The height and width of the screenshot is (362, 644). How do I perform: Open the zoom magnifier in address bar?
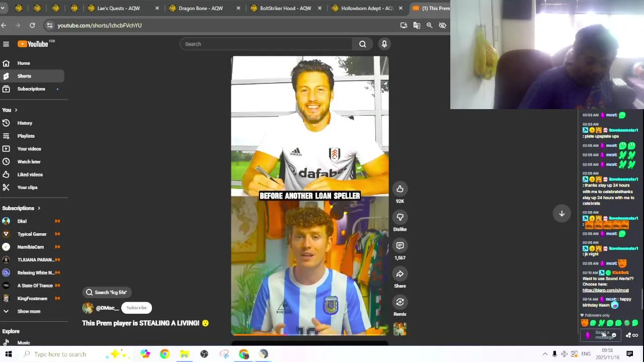click(430, 25)
